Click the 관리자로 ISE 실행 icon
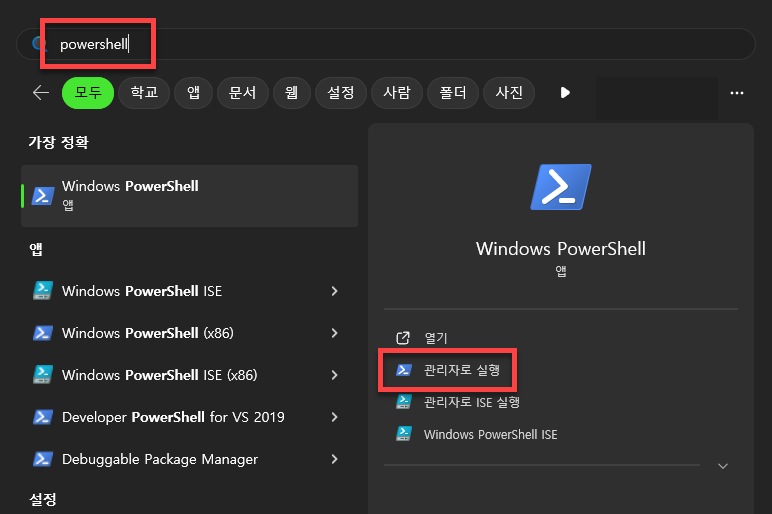Viewport: 772px width, 514px height. tap(404, 402)
